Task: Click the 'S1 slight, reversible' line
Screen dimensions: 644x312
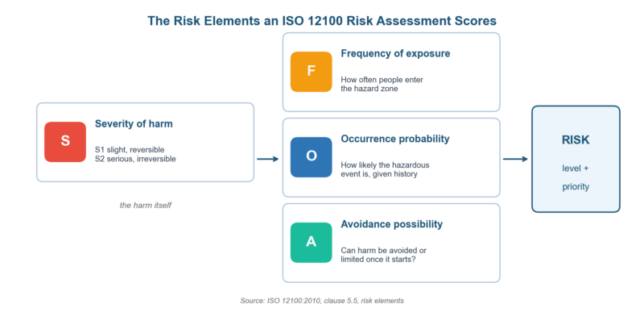Action: click(x=130, y=150)
